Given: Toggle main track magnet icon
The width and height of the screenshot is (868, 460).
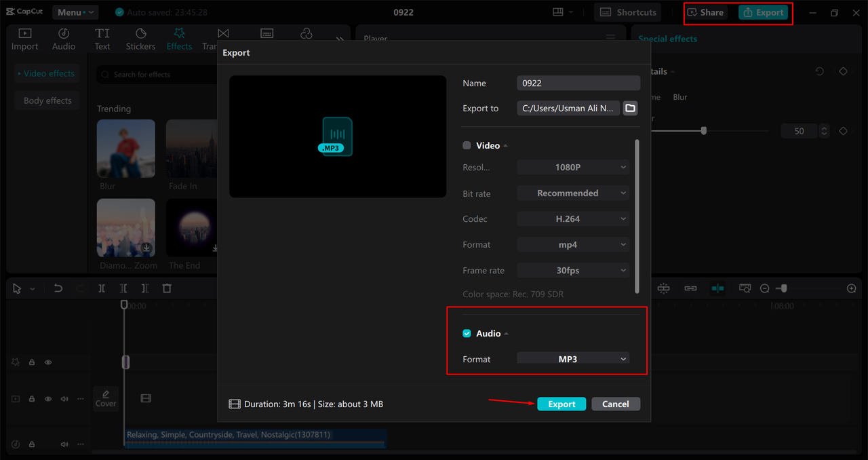Looking at the screenshot, I should [x=663, y=288].
